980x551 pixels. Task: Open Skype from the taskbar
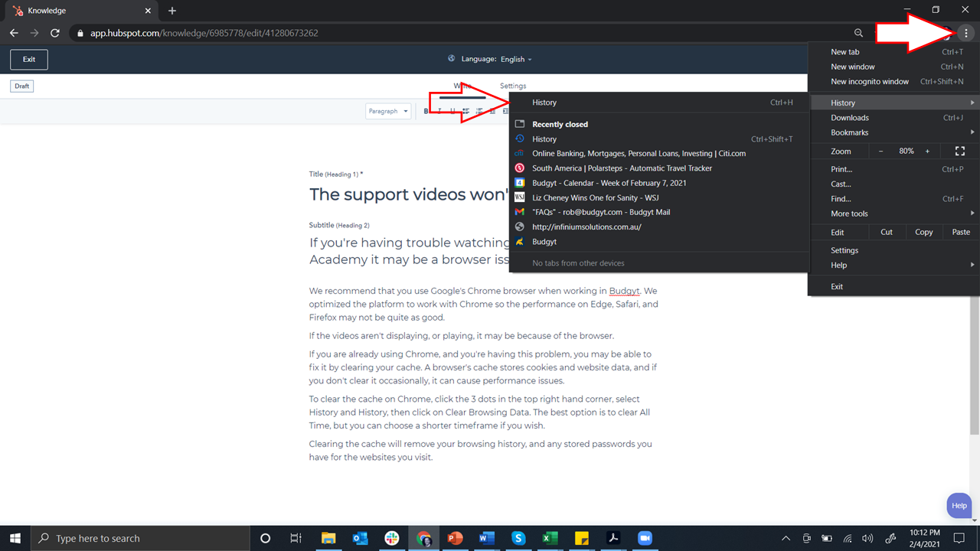tap(518, 538)
